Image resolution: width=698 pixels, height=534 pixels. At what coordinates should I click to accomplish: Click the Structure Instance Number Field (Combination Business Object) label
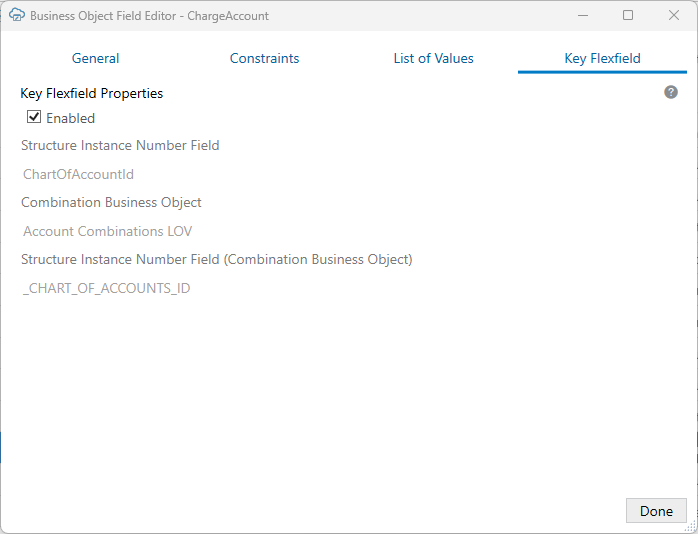(x=216, y=259)
